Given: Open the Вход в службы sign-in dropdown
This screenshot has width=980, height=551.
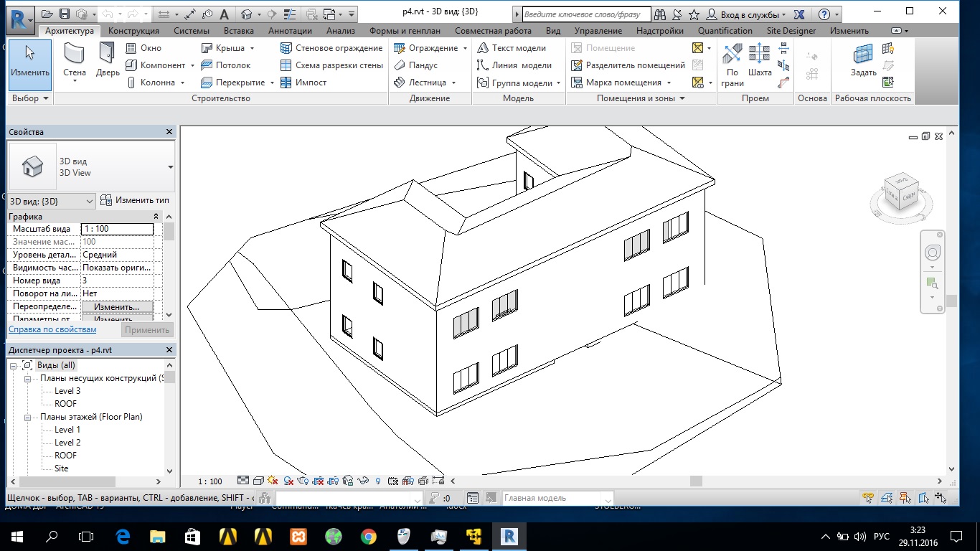Looking at the screenshot, I should (746, 14).
